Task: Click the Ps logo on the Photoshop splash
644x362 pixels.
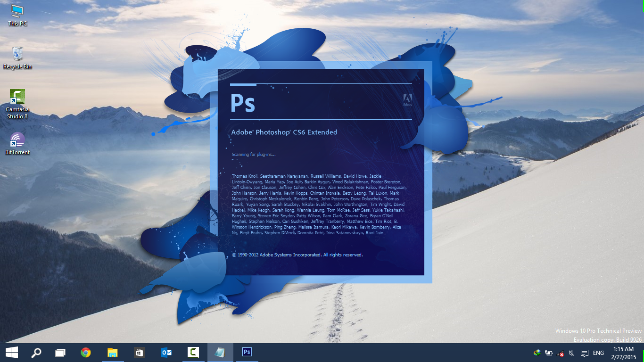Action: (x=243, y=103)
